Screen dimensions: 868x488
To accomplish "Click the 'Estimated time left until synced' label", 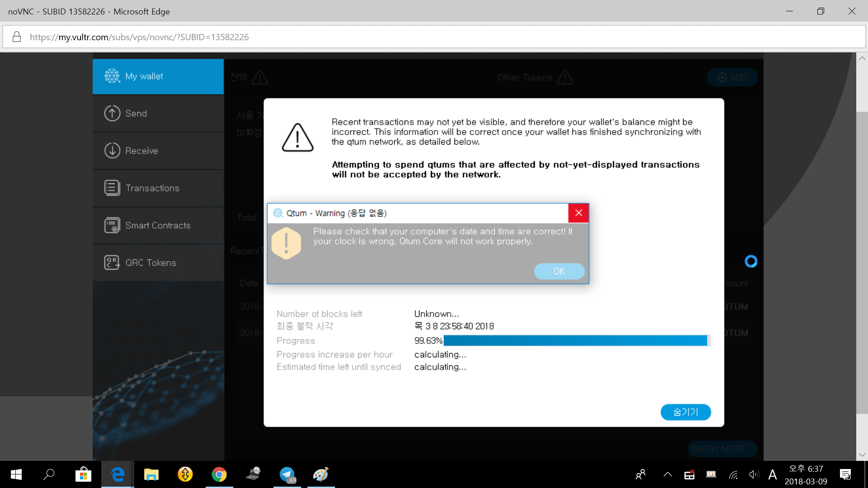I will pos(339,367).
